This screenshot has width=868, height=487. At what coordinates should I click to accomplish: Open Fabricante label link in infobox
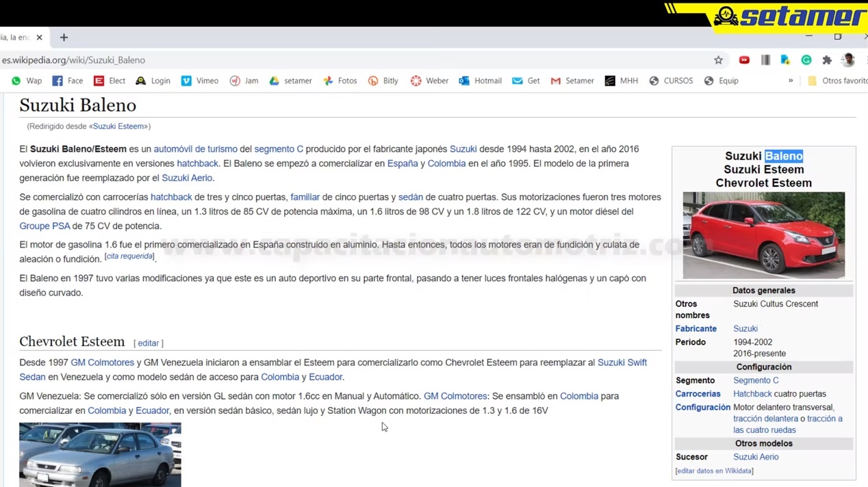click(695, 329)
